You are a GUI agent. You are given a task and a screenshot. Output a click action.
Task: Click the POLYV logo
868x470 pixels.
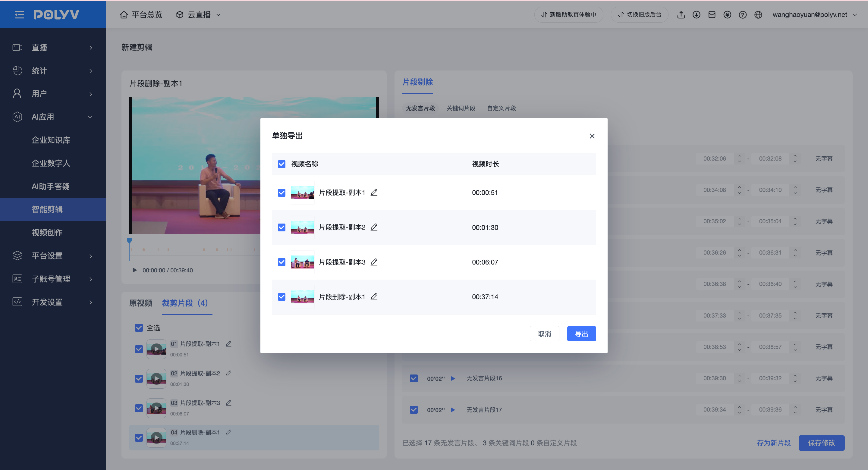pos(56,14)
